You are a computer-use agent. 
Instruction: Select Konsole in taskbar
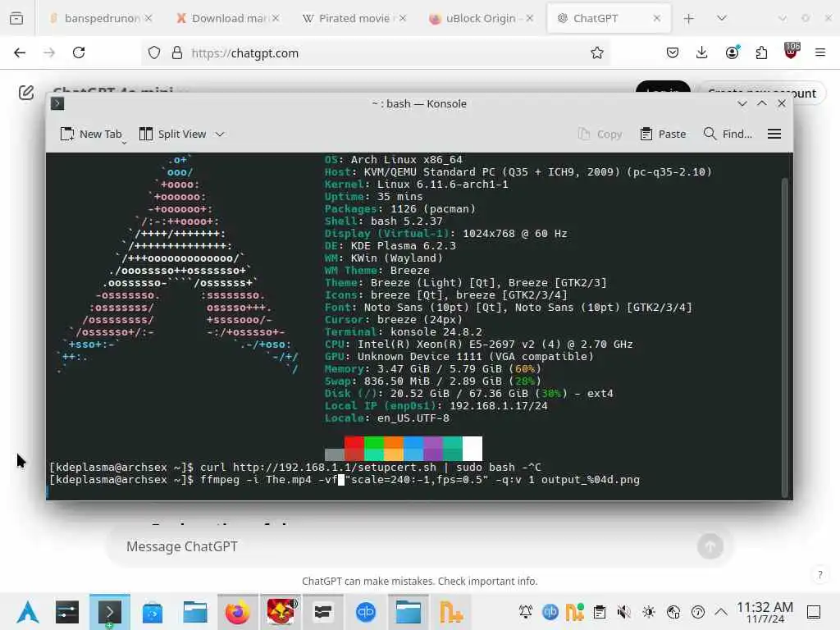click(x=110, y=612)
